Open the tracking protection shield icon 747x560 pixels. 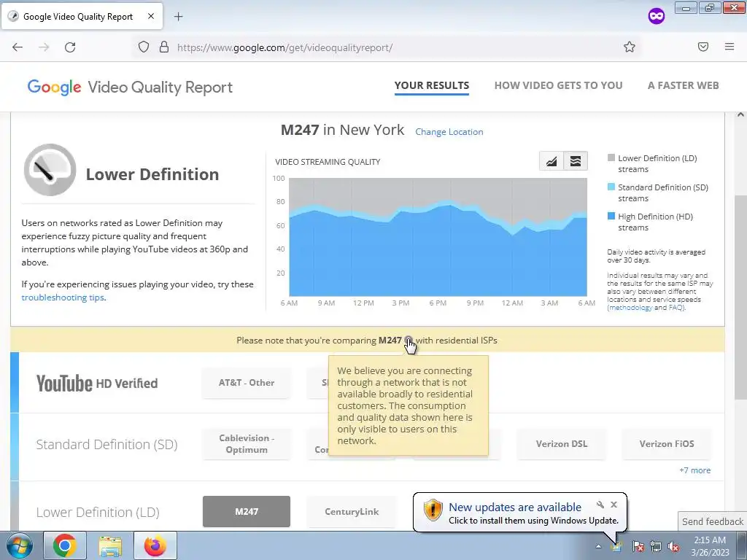click(x=144, y=47)
